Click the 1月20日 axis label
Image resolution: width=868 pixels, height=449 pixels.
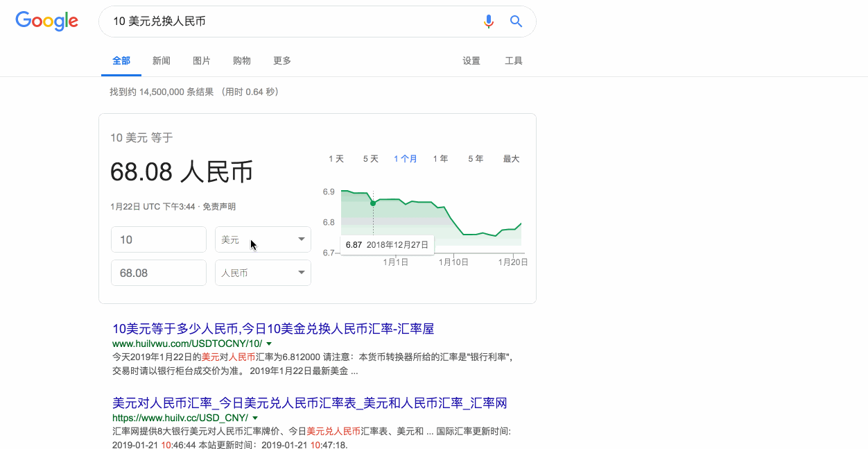[513, 262]
